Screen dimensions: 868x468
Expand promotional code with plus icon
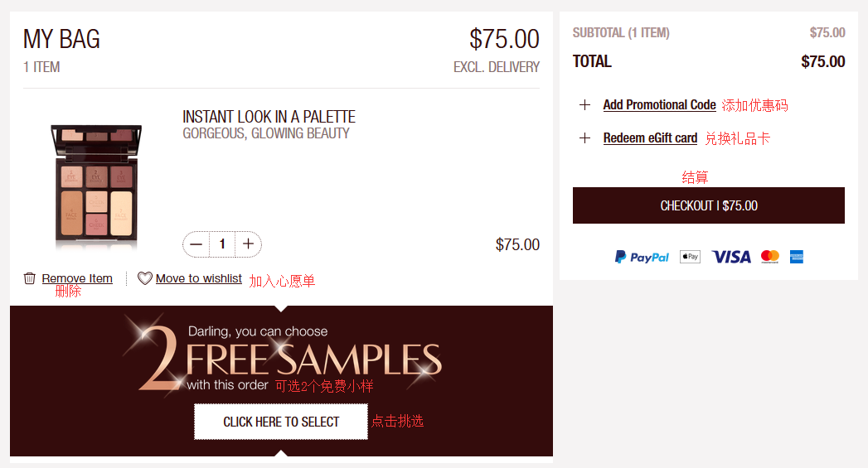(x=585, y=105)
